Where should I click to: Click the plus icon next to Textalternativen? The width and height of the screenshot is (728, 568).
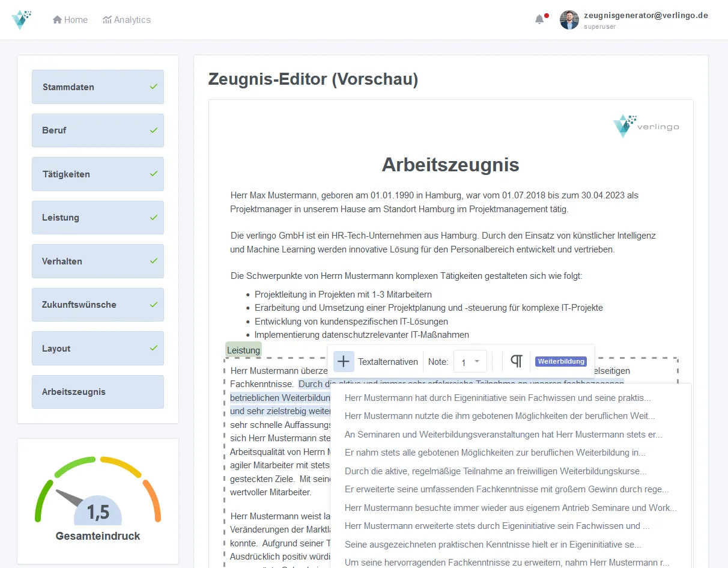[x=343, y=361]
